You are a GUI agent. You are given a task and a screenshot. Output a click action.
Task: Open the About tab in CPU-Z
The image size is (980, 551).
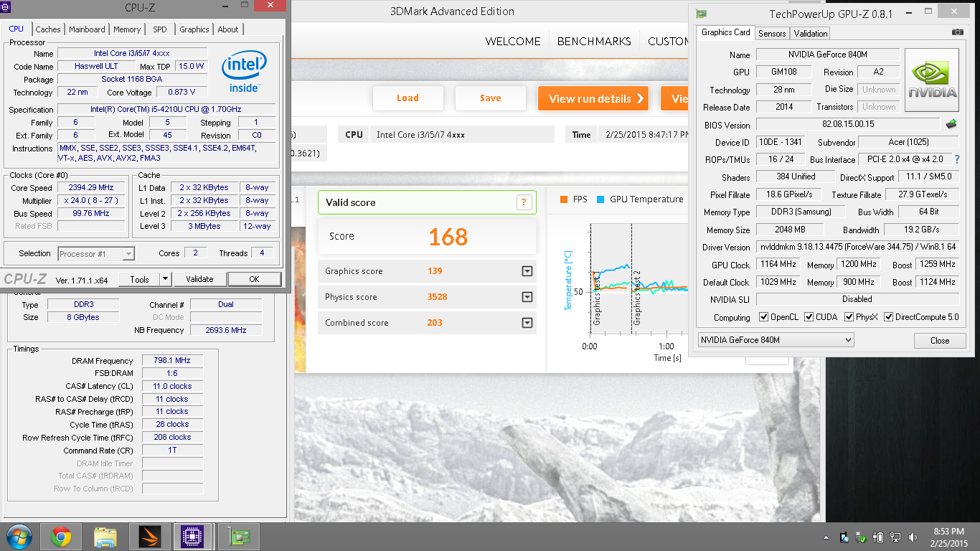point(228,29)
